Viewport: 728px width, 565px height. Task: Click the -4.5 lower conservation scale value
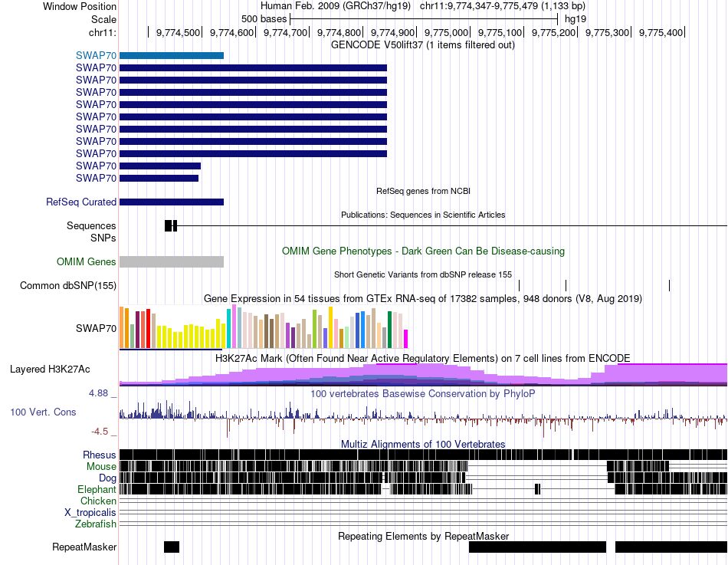tap(100, 432)
